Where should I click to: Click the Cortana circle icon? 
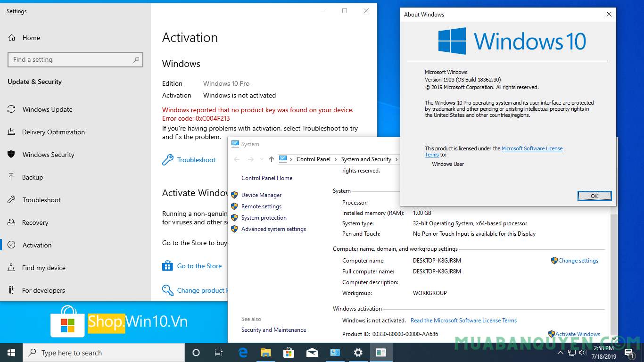(x=196, y=353)
